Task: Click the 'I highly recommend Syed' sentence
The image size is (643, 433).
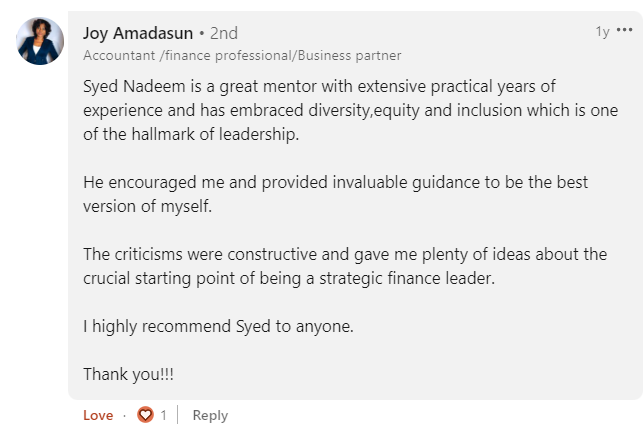Action: click(218, 326)
